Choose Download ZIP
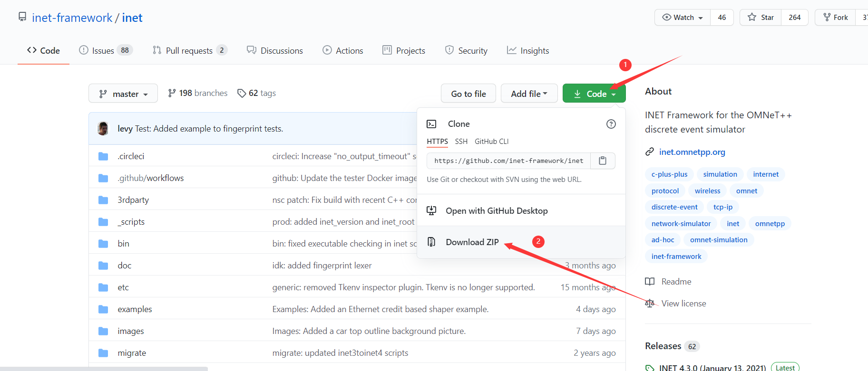Screen dimensions: 868x371 tap(521, 242)
